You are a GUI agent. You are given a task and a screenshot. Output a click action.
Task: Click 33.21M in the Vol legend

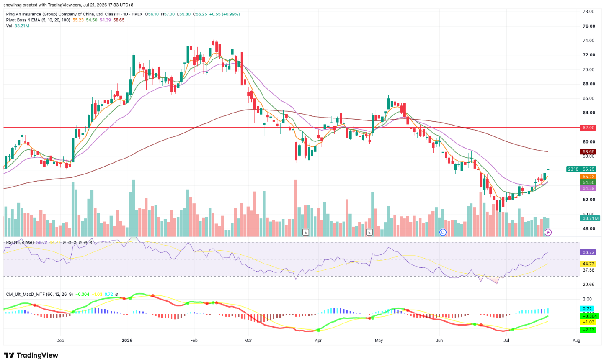point(22,26)
